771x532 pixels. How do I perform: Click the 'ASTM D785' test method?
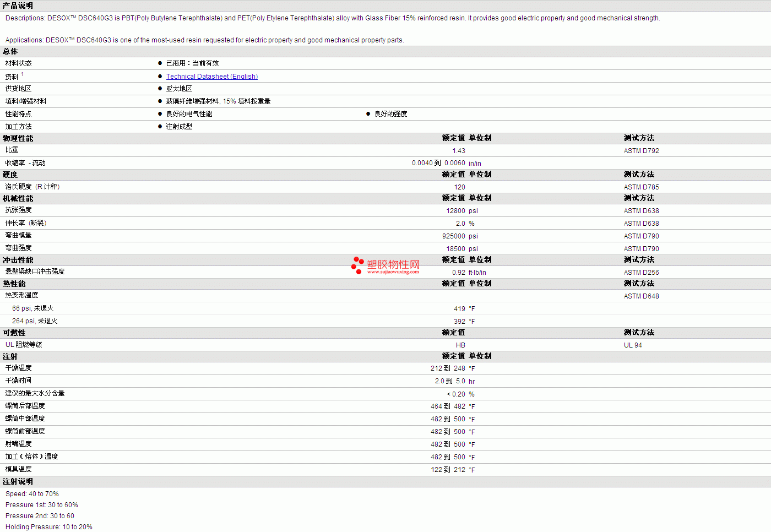(x=642, y=187)
